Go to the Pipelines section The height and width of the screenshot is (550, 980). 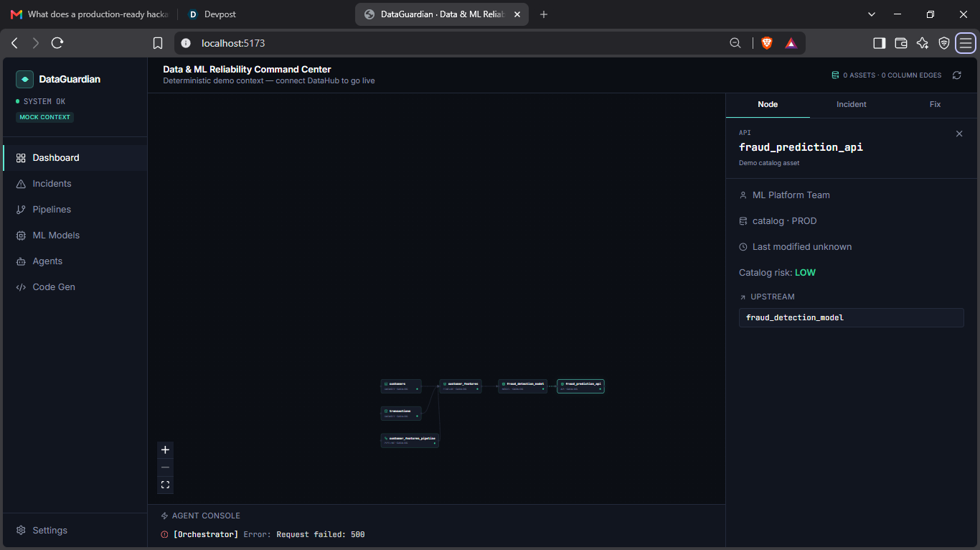coord(75,210)
